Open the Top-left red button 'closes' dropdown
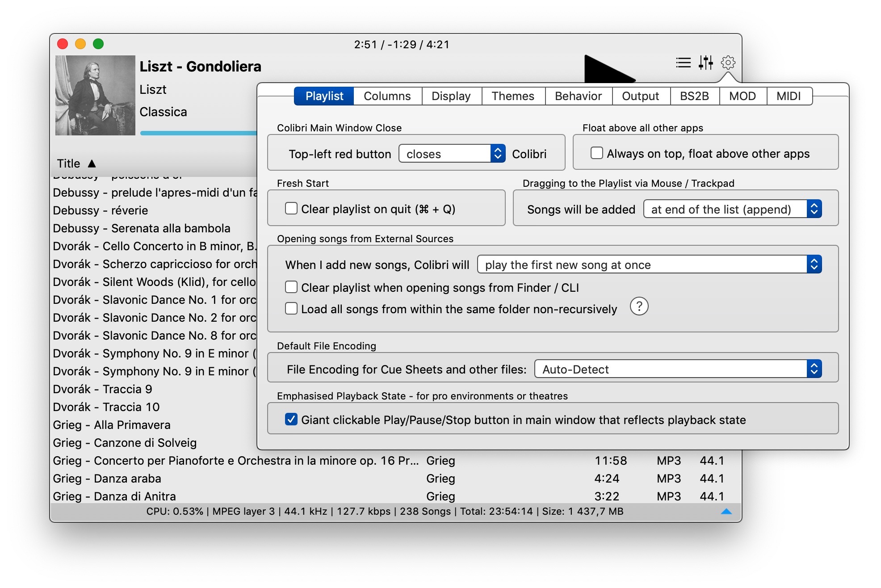Viewport: 881px width, 588px height. (x=452, y=154)
